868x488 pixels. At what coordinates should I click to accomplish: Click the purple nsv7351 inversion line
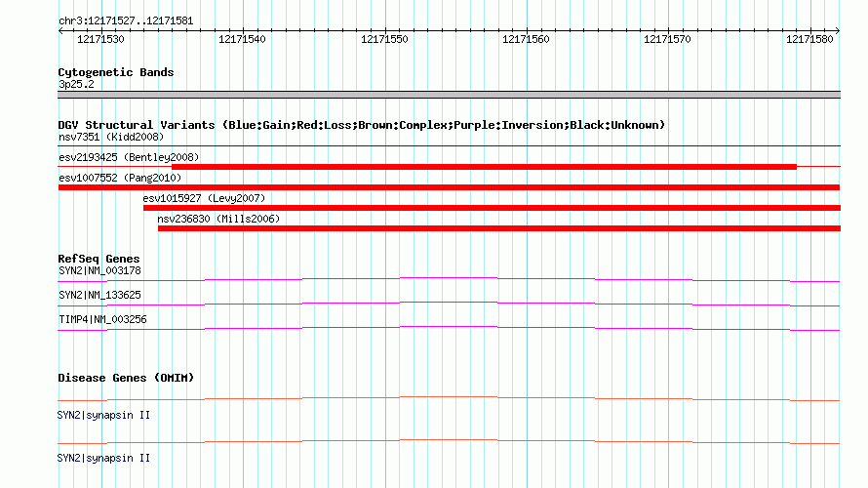(449, 145)
